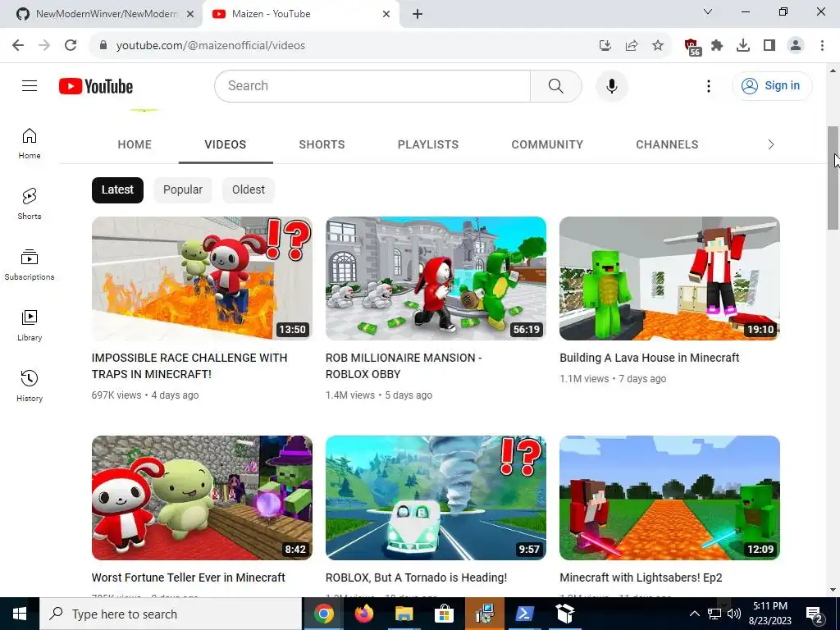
Task: Open Chrome downloads
Action: pos(743,46)
